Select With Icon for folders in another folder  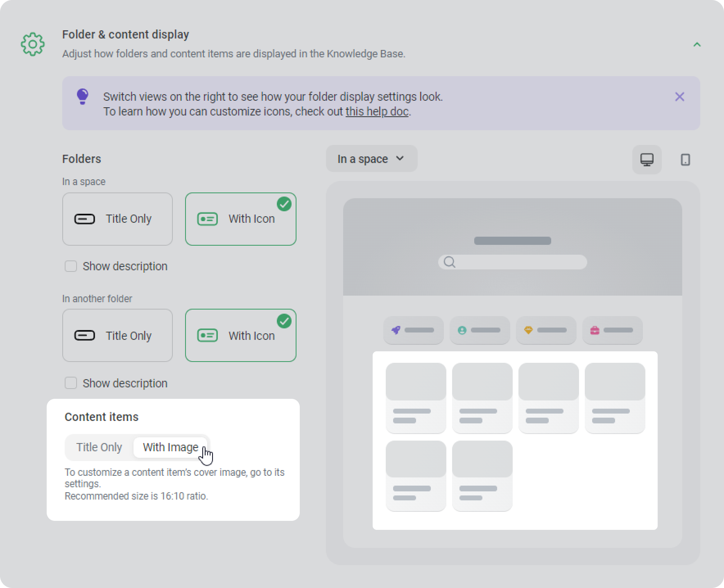pos(241,335)
